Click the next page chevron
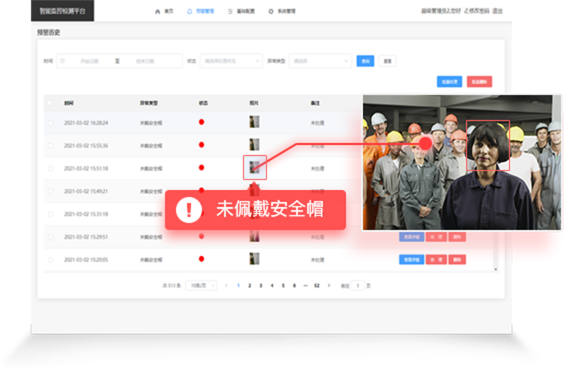Viewport: 564px width, 370px height. [329, 286]
